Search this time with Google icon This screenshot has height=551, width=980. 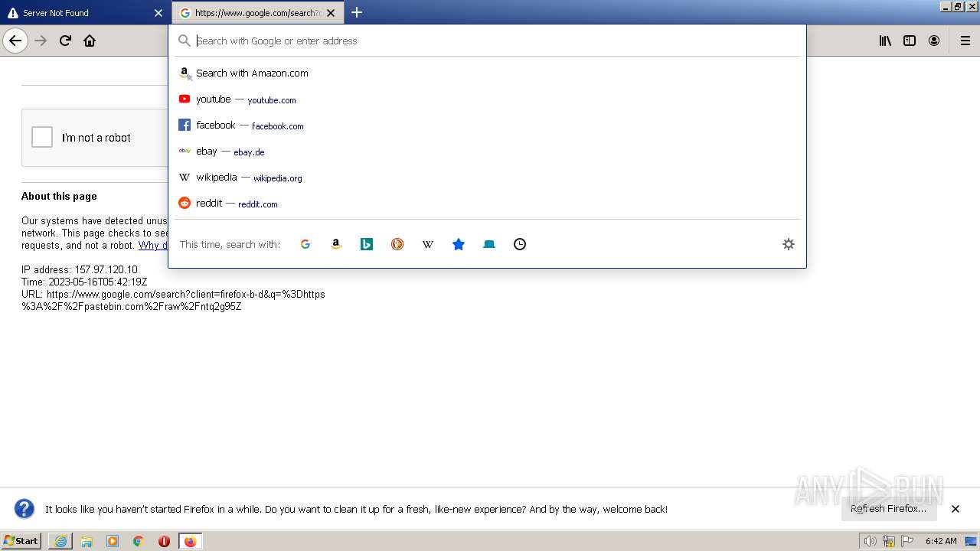[x=305, y=244]
